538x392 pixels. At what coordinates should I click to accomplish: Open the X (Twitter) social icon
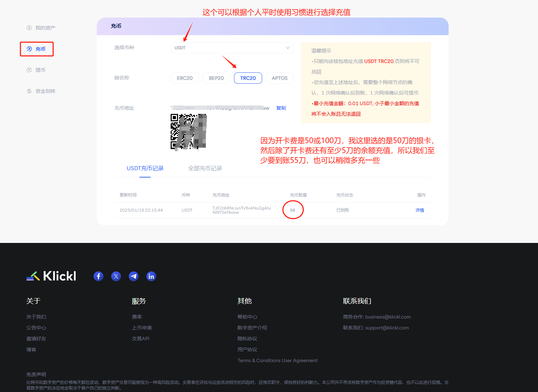pyautogui.click(x=116, y=276)
